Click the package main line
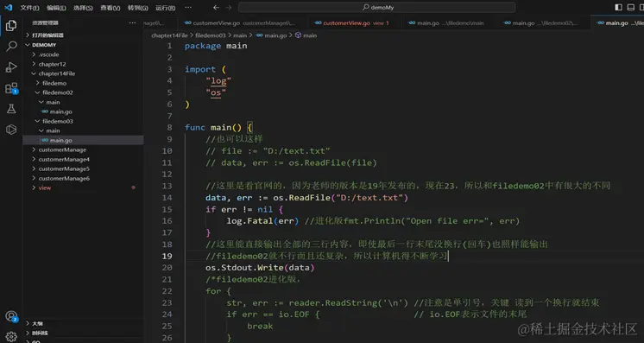Screen dimensions: 644x343 coord(216,46)
